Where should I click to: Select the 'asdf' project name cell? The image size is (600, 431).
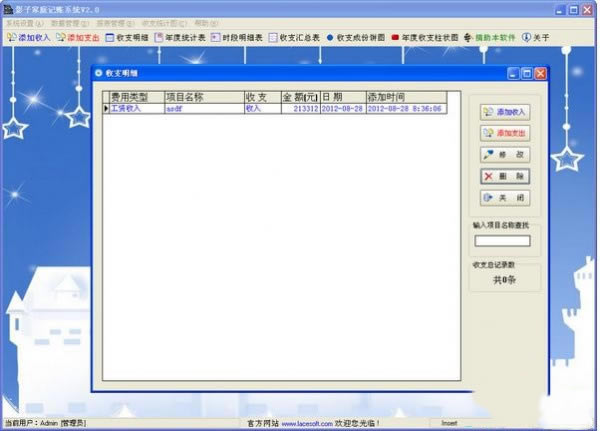coord(204,109)
